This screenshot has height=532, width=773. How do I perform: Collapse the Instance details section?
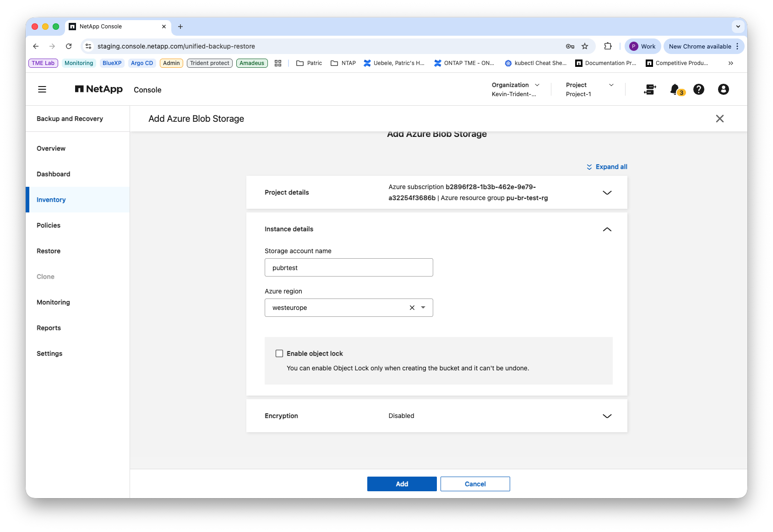[607, 229]
